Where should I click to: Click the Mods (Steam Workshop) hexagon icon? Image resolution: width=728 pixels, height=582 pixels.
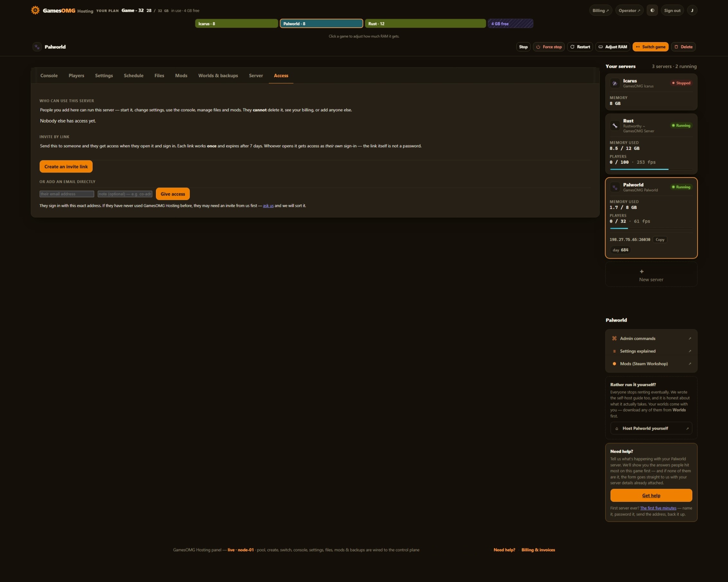tap(614, 364)
